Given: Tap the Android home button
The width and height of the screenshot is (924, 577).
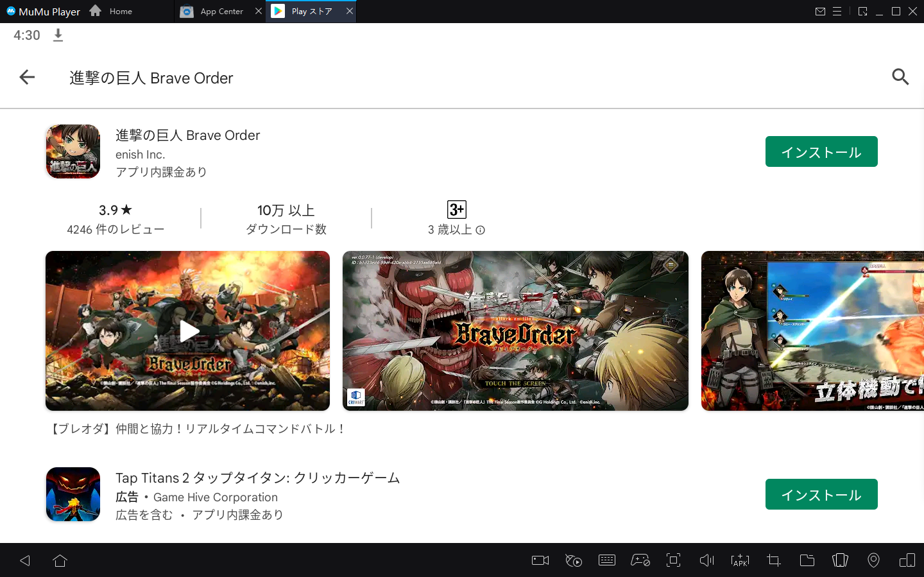Looking at the screenshot, I should [x=60, y=560].
